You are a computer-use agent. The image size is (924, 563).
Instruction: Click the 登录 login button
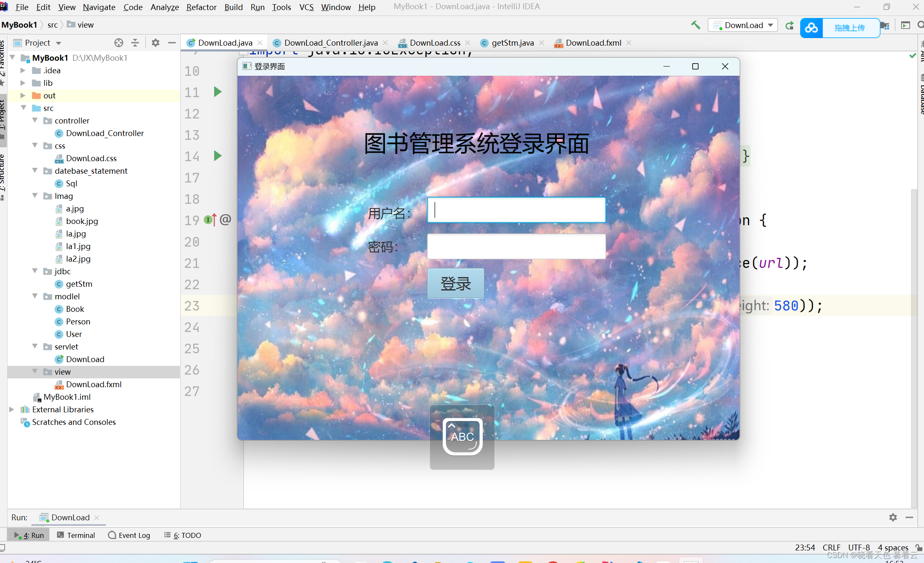pos(456,283)
